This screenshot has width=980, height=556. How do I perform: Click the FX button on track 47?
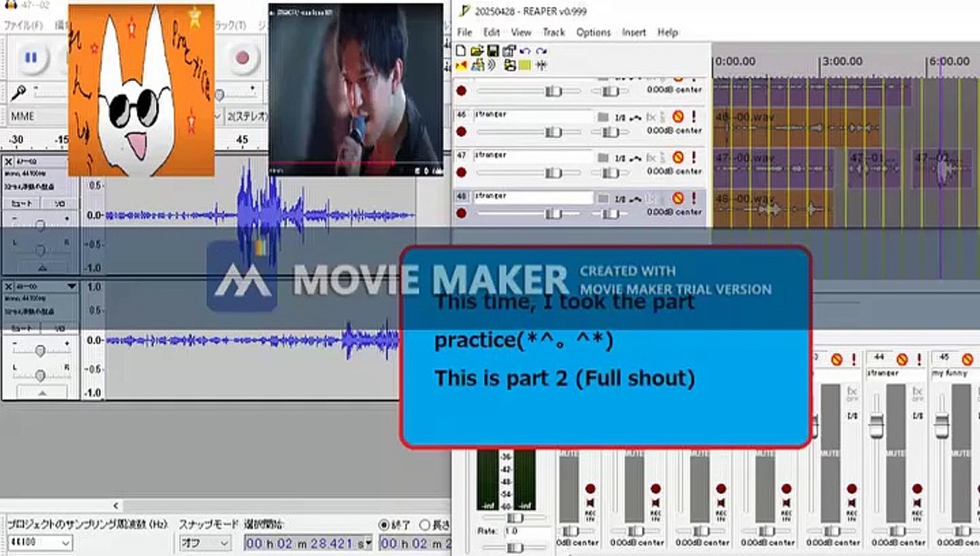(x=651, y=158)
